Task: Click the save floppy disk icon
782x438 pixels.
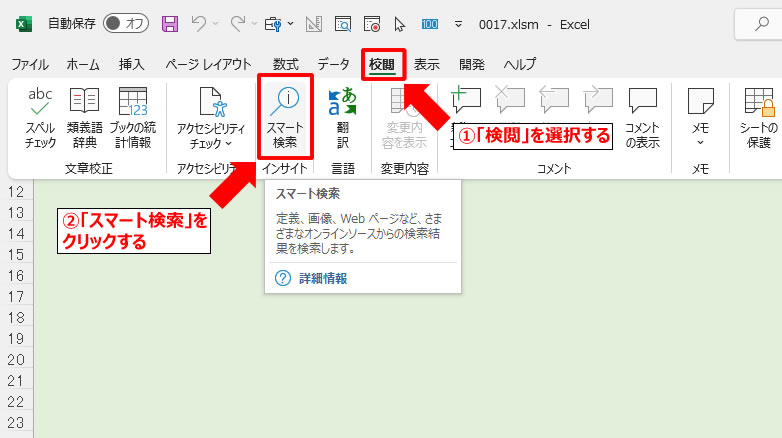Action: (170, 22)
